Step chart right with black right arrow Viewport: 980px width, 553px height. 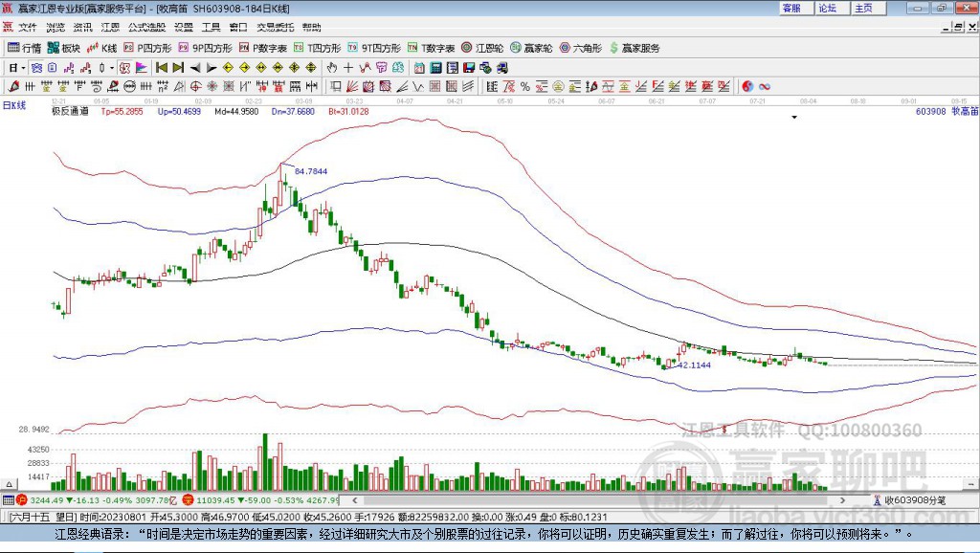coord(212,68)
